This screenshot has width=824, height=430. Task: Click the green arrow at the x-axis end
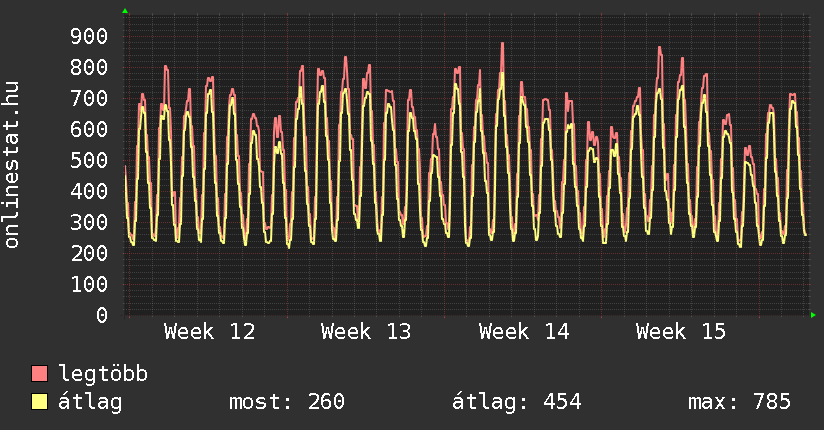814,315
